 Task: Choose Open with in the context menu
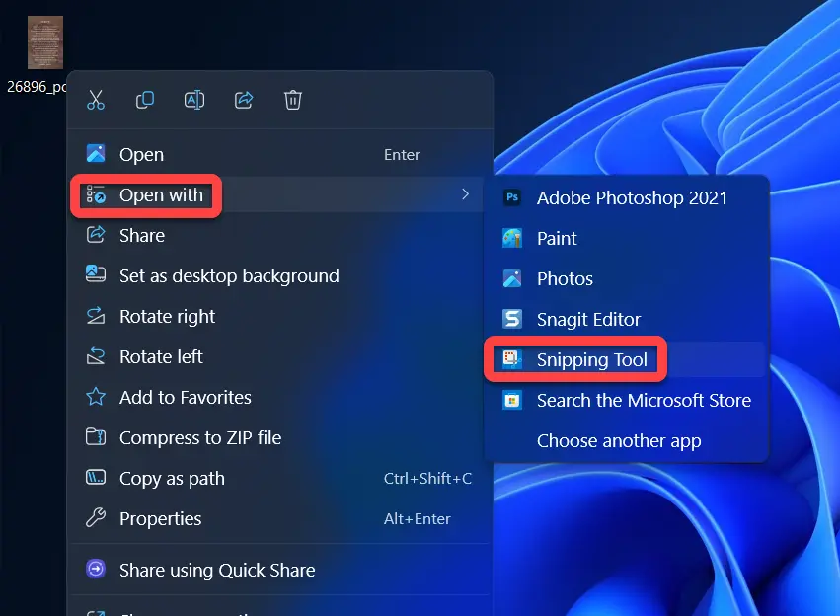point(279,195)
